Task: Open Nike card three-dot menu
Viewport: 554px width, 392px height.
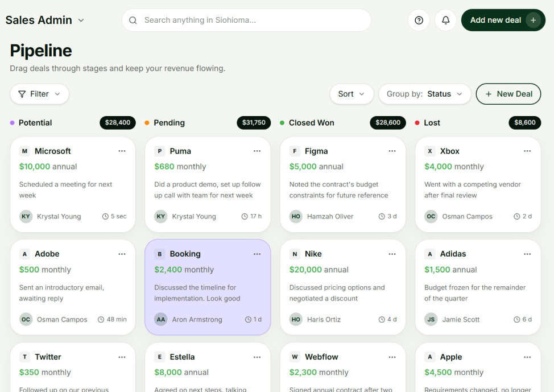Action: [x=392, y=254]
